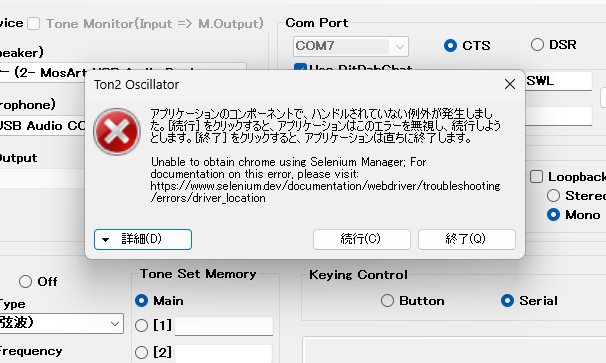This screenshot has width=606, height=363.
Task: Click memory slot [1] name field
Action: [x=224, y=326]
